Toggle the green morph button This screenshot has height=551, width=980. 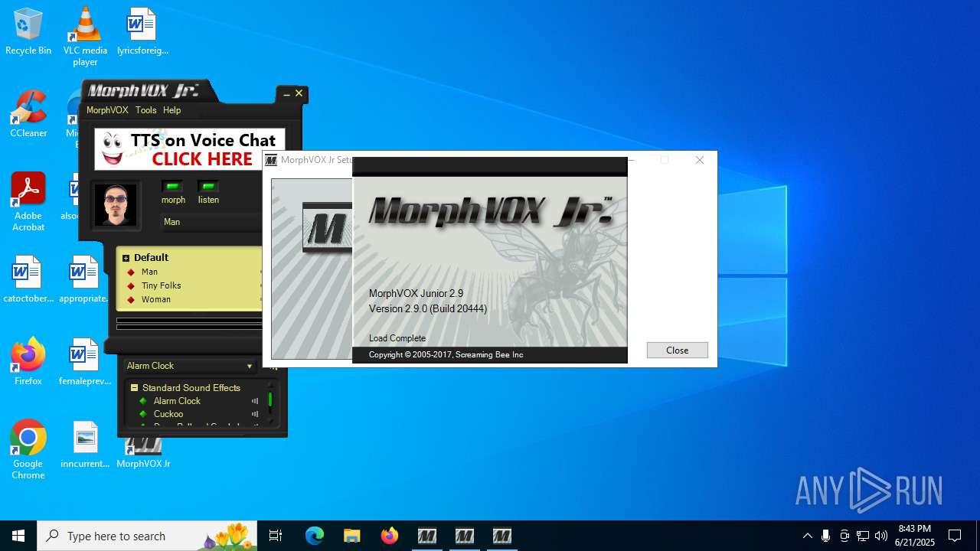pyautogui.click(x=172, y=187)
